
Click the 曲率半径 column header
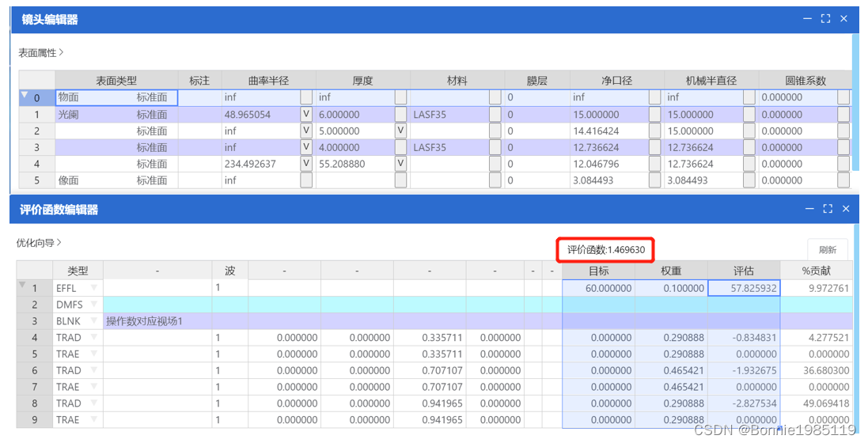[268, 81]
